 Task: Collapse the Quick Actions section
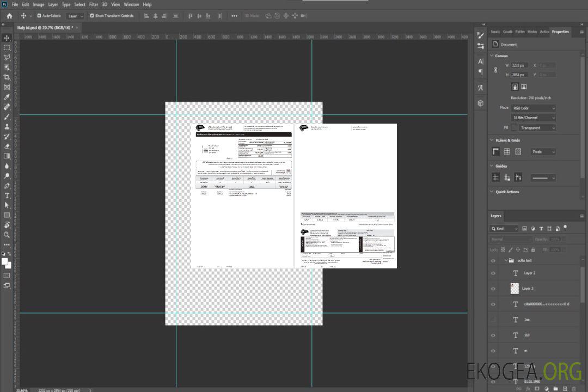coord(492,191)
